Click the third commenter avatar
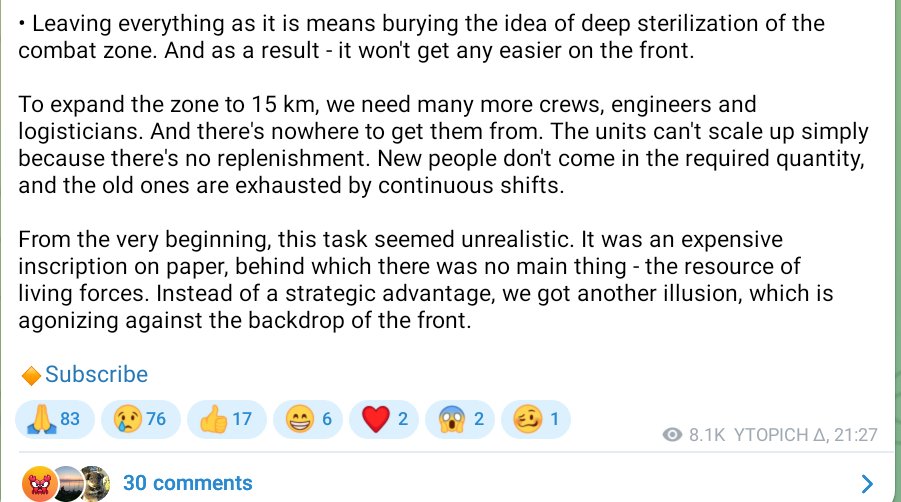 coord(93,483)
